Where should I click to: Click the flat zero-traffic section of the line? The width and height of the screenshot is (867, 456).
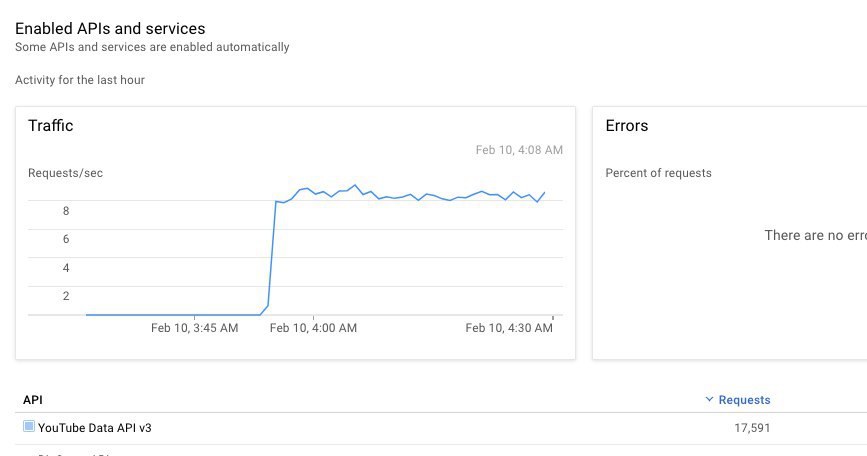[x=173, y=315]
